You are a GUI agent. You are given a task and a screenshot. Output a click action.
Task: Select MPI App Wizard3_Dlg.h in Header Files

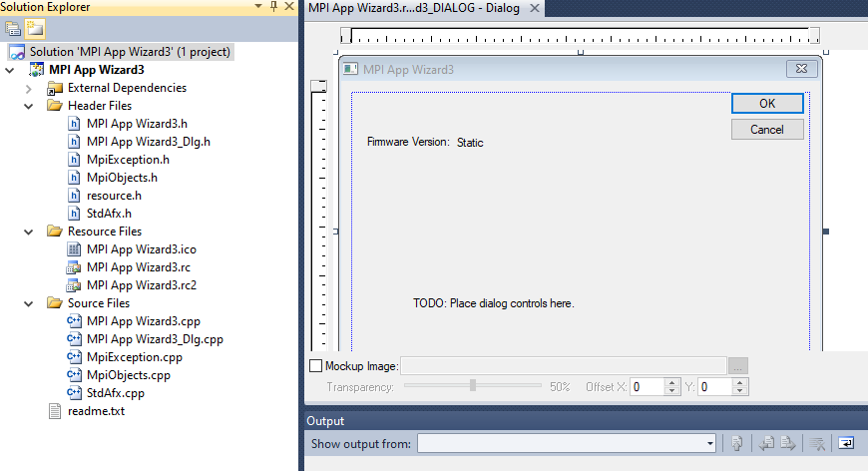[x=149, y=142]
